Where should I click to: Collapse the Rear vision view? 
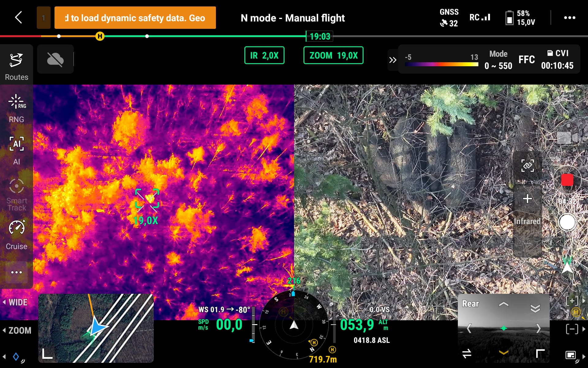(x=535, y=308)
